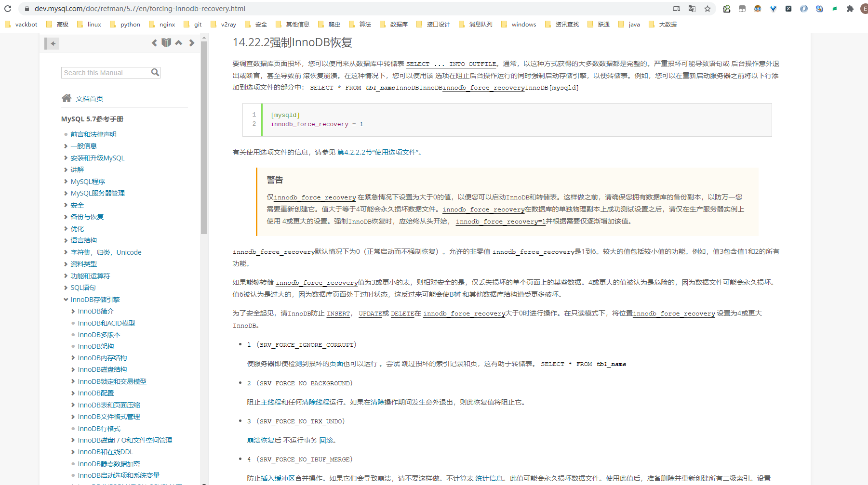Open the InnoDB和ACID模型 page

pyautogui.click(x=107, y=323)
